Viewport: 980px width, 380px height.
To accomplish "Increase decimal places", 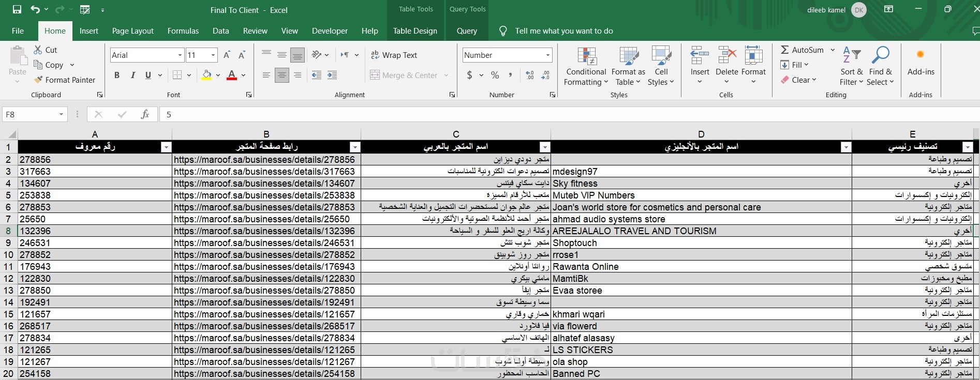I will click(x=530, y=75).
